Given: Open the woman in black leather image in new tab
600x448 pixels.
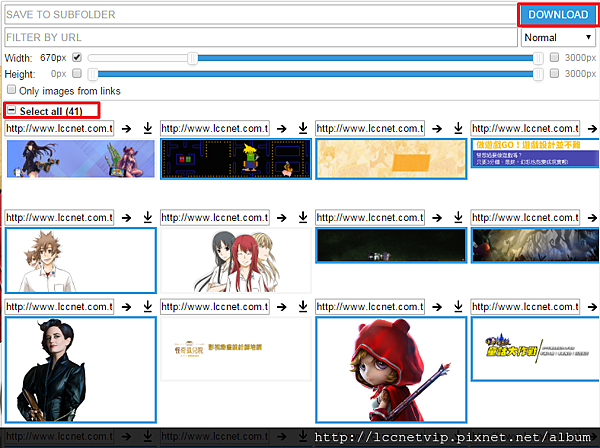Looking at the screenshot, I should [126, 307].
